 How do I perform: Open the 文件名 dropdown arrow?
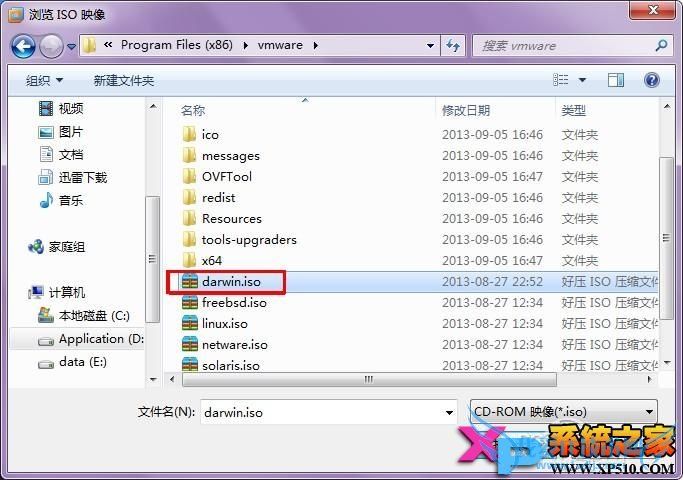click(x=449, y=412)
